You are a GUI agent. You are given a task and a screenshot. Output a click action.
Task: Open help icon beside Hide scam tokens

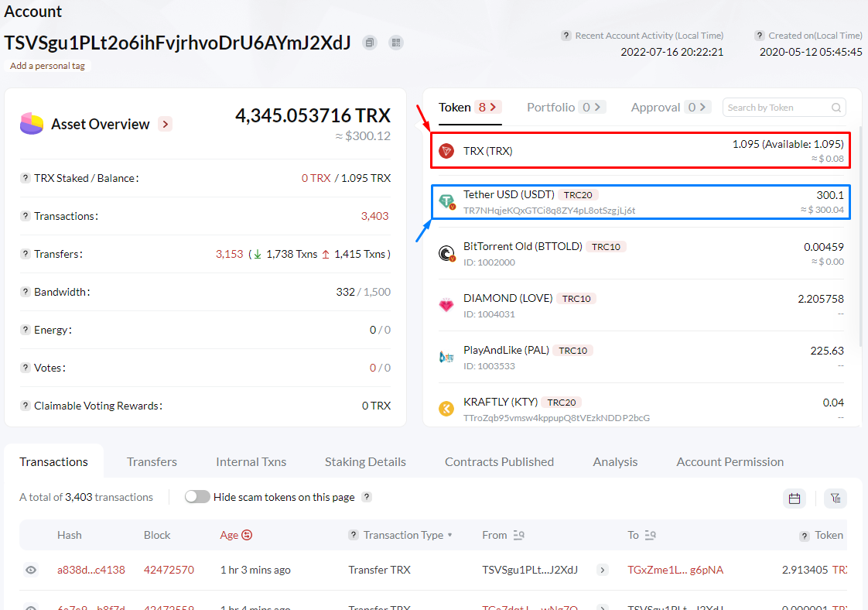[367, 497]
